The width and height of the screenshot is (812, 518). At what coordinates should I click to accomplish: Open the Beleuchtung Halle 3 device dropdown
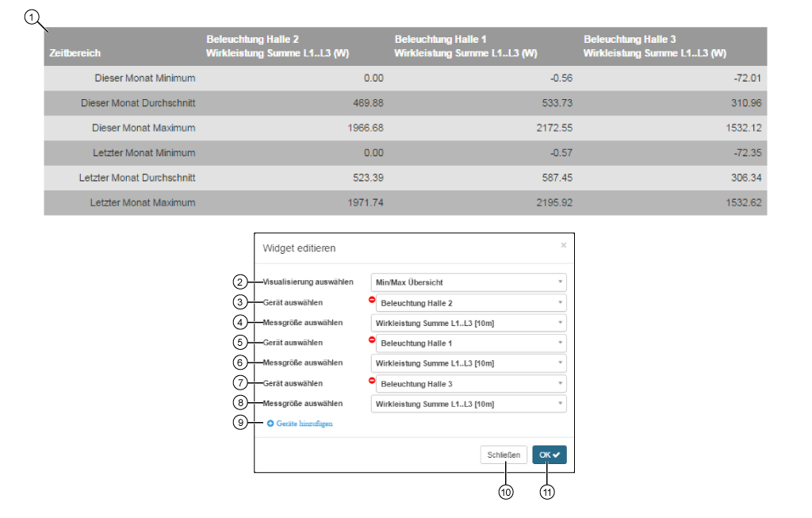coord(471,384)
